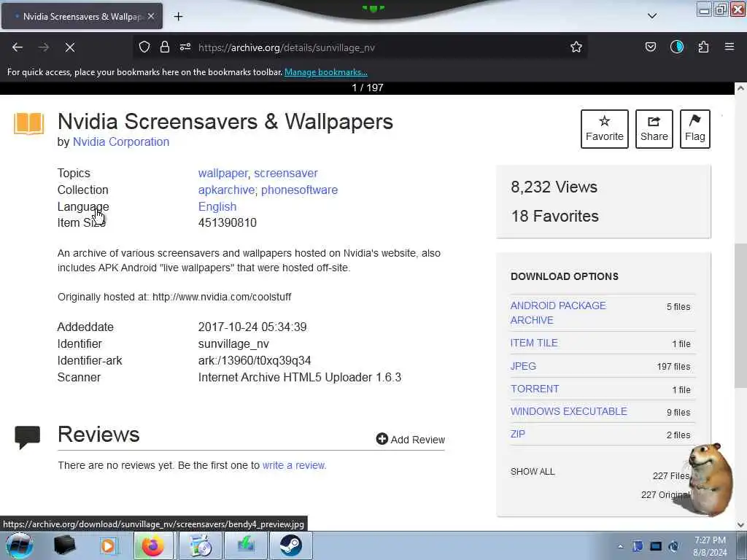
Task: Open TORRENT download option
Action: 535,389
